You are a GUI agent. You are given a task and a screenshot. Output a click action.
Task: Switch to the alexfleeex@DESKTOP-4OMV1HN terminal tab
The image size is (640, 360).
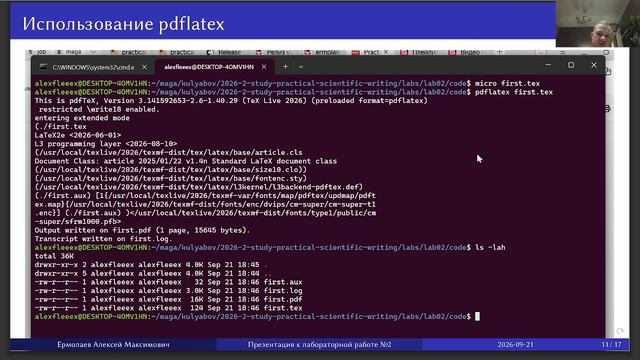pyautogui.click(x=209, y=67)
